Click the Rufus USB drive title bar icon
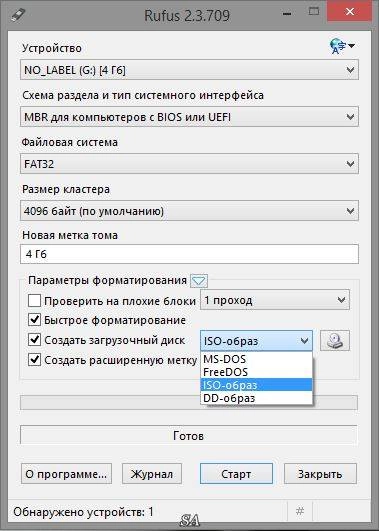 18,15
